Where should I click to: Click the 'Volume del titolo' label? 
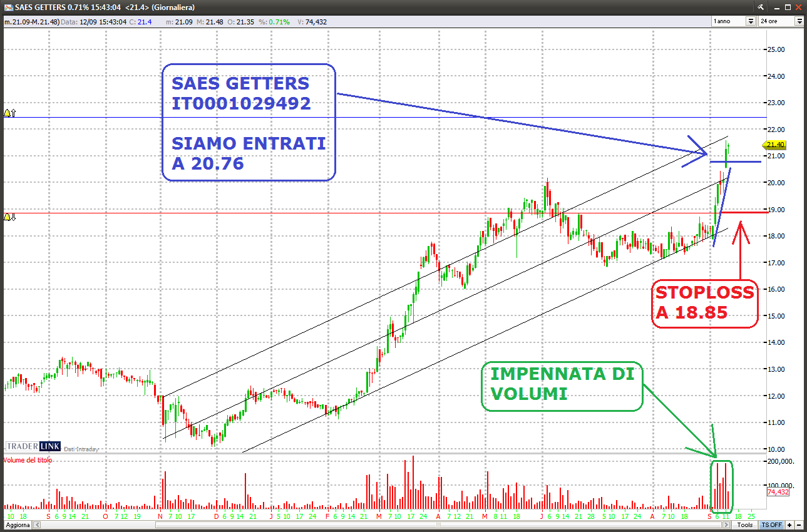point(28,460)
